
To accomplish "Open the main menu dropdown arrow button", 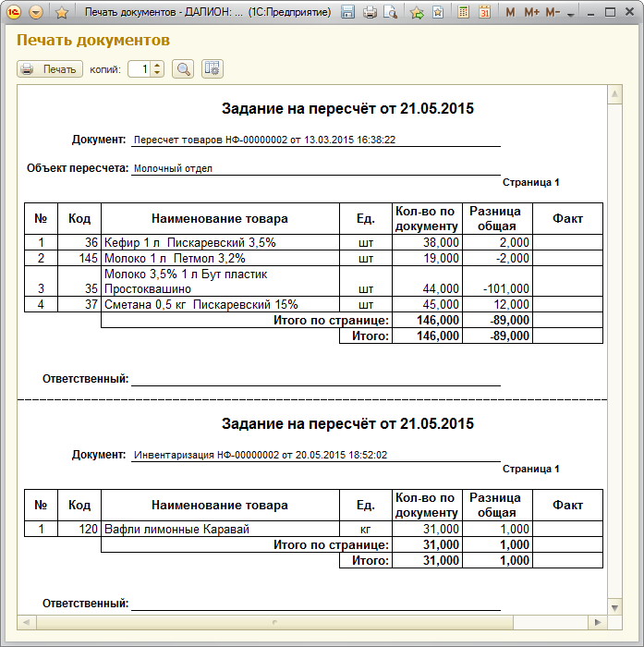I will (x=36, y=12).
